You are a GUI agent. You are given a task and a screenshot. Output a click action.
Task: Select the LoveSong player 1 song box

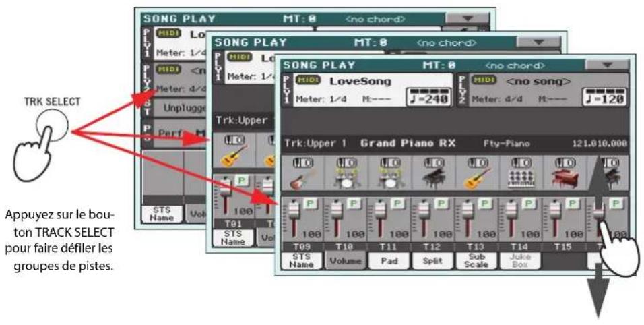pos(373,90)
